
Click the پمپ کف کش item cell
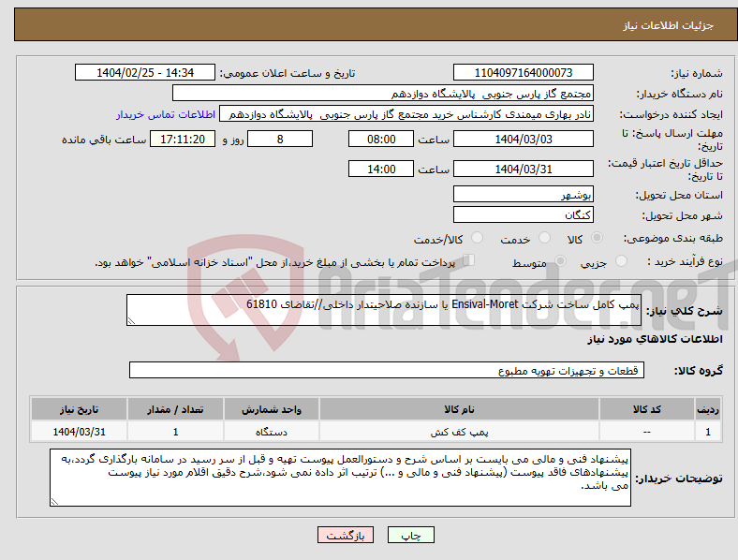click(x=459, y=432)
